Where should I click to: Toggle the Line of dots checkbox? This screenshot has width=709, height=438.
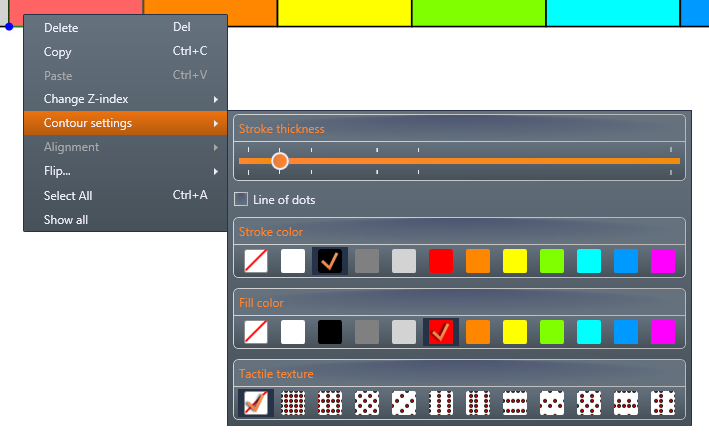[241, 199]
